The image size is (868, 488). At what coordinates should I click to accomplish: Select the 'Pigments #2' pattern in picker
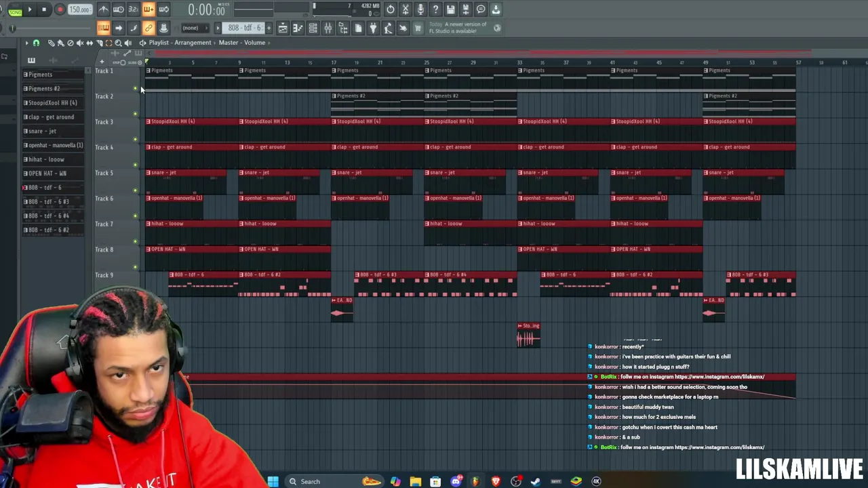(53, 89)
